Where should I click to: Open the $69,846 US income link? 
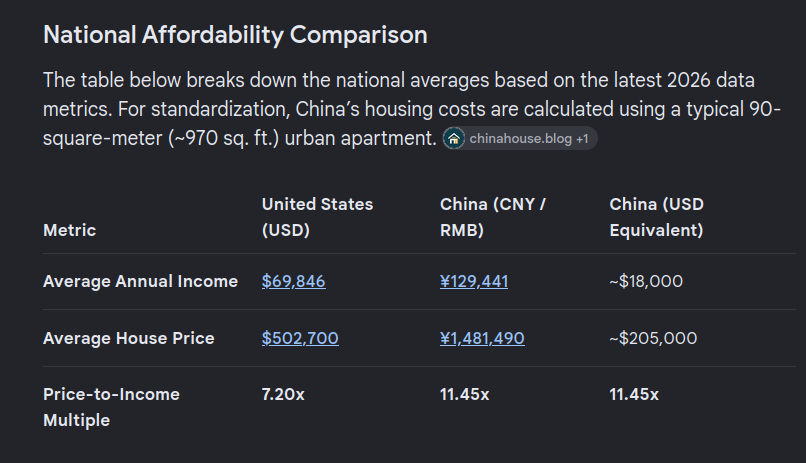294,282
